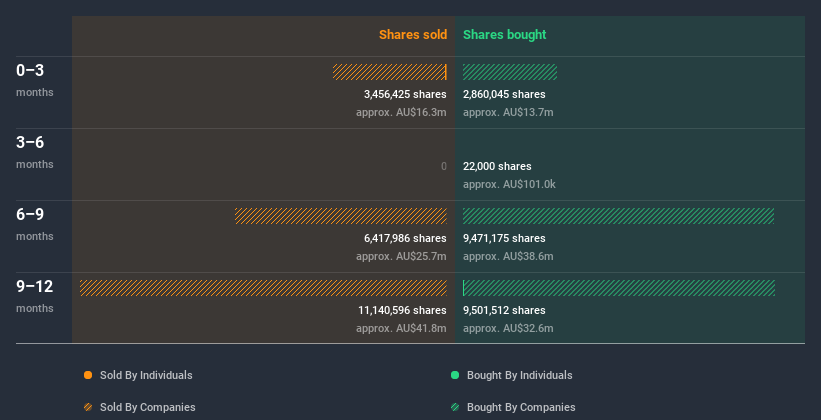Click the 6,417,986 shares value
The image size is (821, 420).
click(x=405, y=238)
